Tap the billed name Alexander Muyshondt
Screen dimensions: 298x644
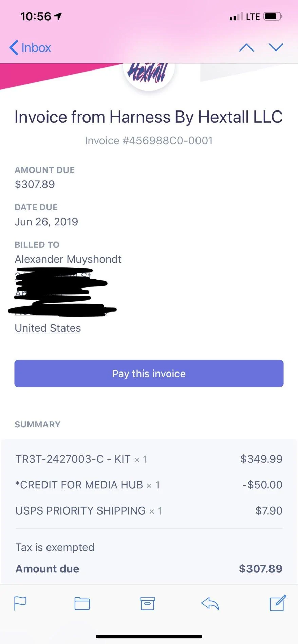(x=68, y=259)
